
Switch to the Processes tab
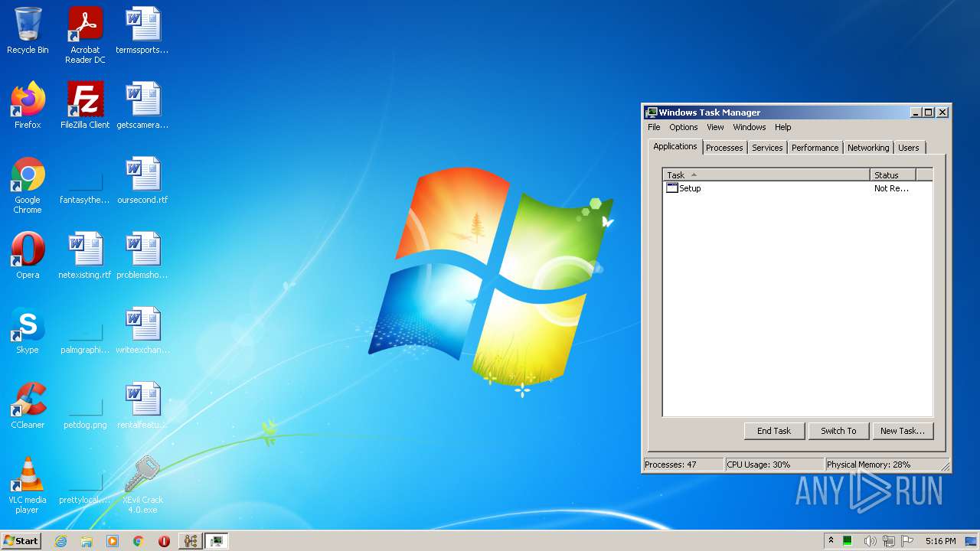pyautogui.click(x=724, y=148)
